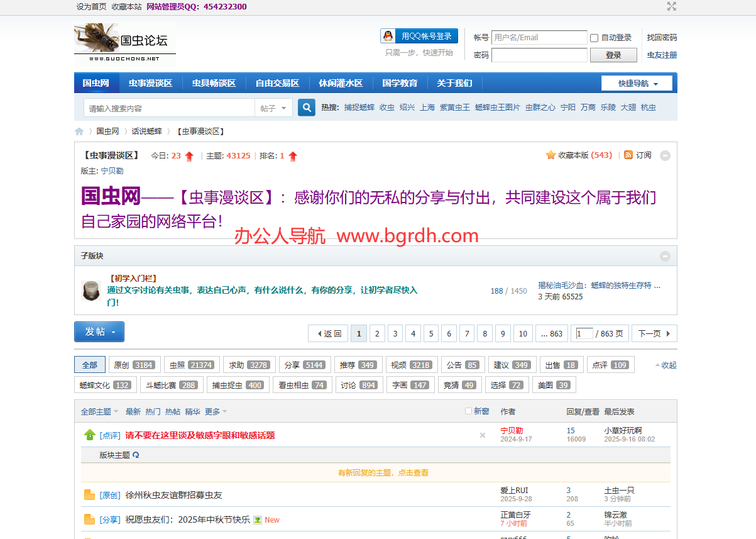
Task: Select the 虫照 thread category tab
Action: pyautogui.click(x=191, y=365)
